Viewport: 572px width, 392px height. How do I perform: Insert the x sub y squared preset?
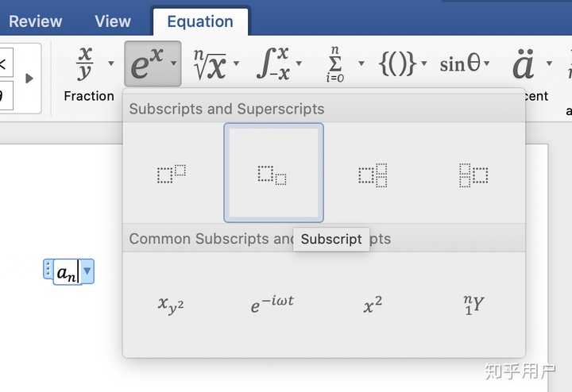(171, 305)
